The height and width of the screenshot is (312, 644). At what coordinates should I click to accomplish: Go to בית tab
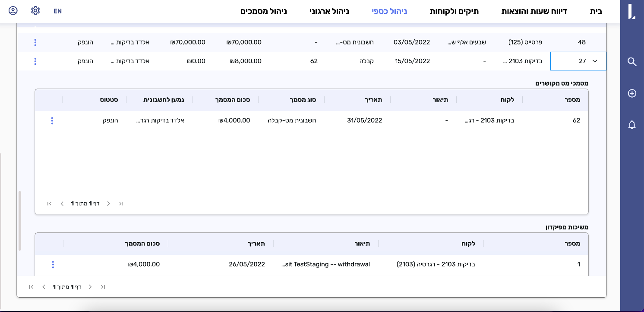596,11
